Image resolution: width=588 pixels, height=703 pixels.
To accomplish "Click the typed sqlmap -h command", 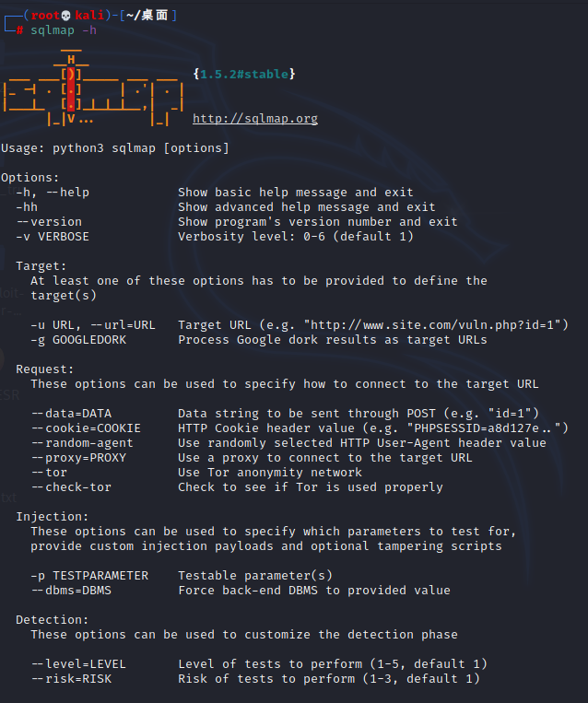I will tap(64, 30).
